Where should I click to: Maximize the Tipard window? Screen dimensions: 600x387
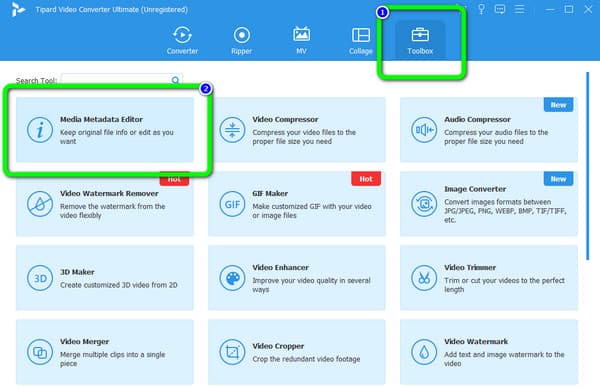pyautogui.click(x=569, y=9)
